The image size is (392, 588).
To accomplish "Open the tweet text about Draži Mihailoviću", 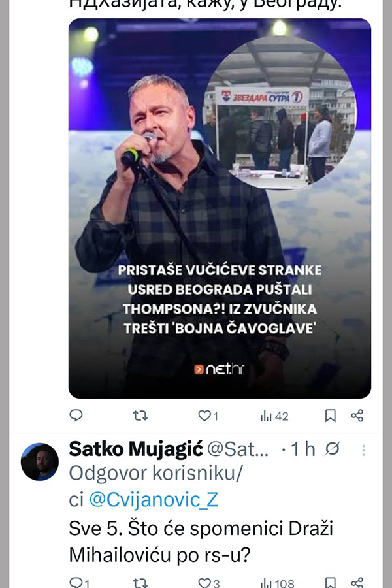I will [203, 542].
